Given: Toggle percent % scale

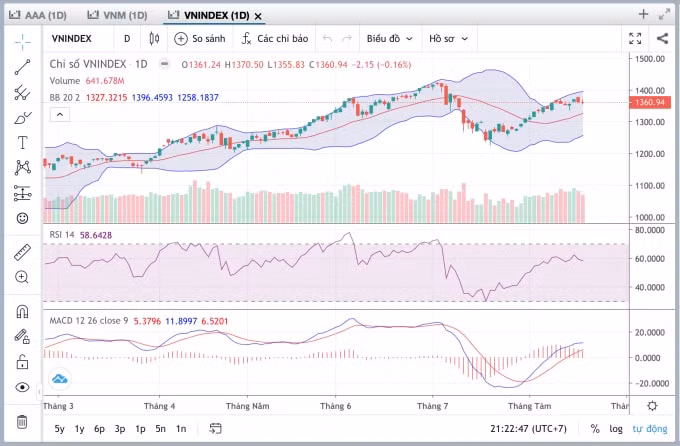Looking at the screenshot, I should (595, 429).
